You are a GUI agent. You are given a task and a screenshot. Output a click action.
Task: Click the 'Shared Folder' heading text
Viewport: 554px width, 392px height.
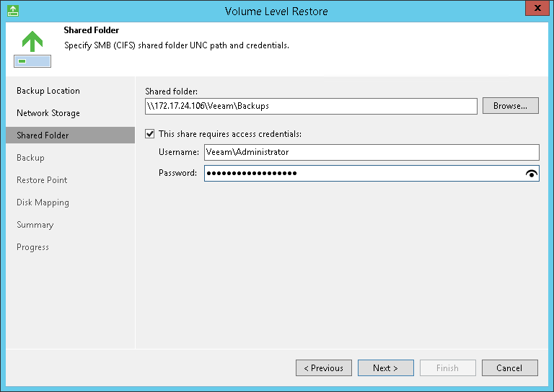pyautogui.click(x=91, y=30)
